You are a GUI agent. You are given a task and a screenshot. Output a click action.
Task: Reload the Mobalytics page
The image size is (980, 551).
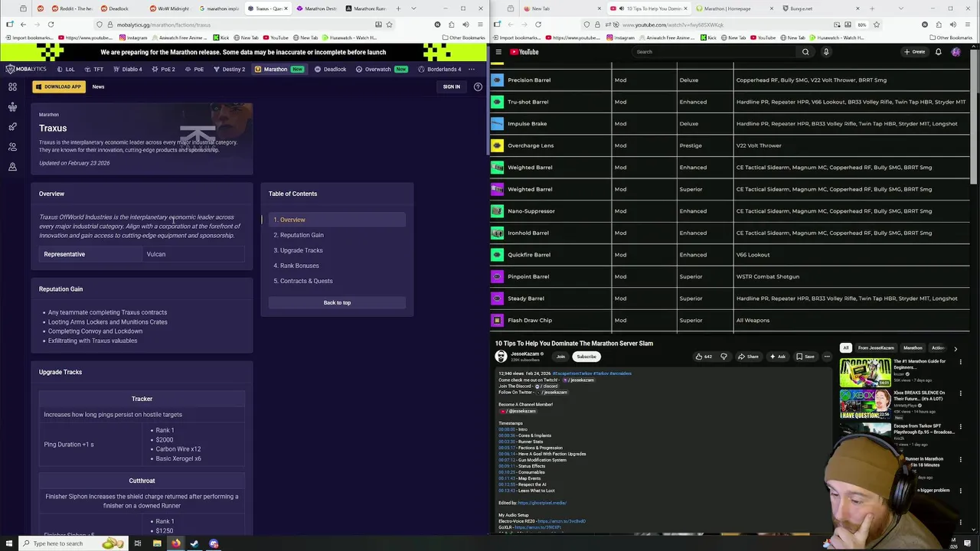[x=51, y=24]
